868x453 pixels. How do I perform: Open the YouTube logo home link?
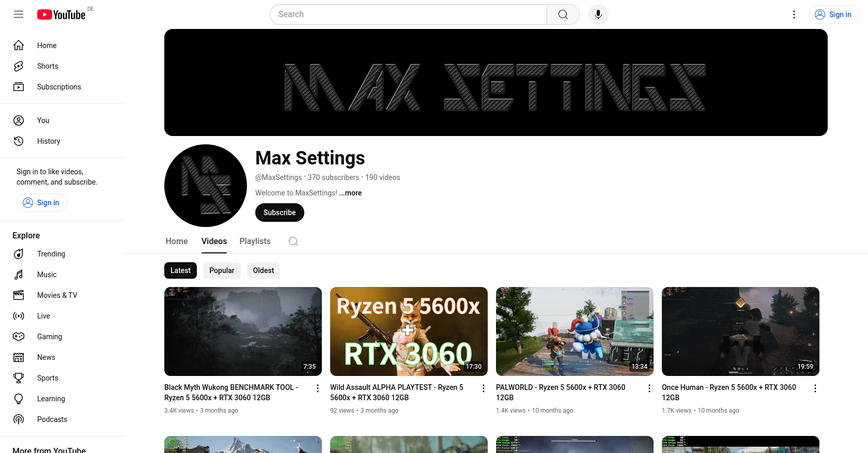(61, 14)
